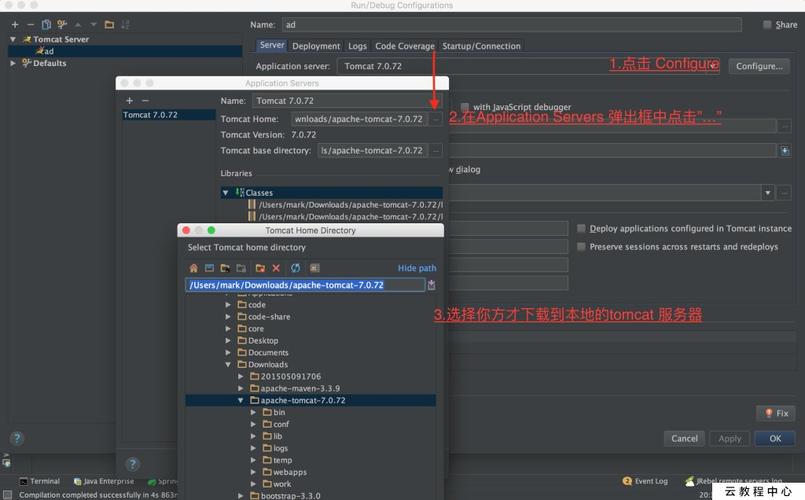Browse Tomcat base directory with ellipsis button
805x500 pixels.
coord(436,151)
